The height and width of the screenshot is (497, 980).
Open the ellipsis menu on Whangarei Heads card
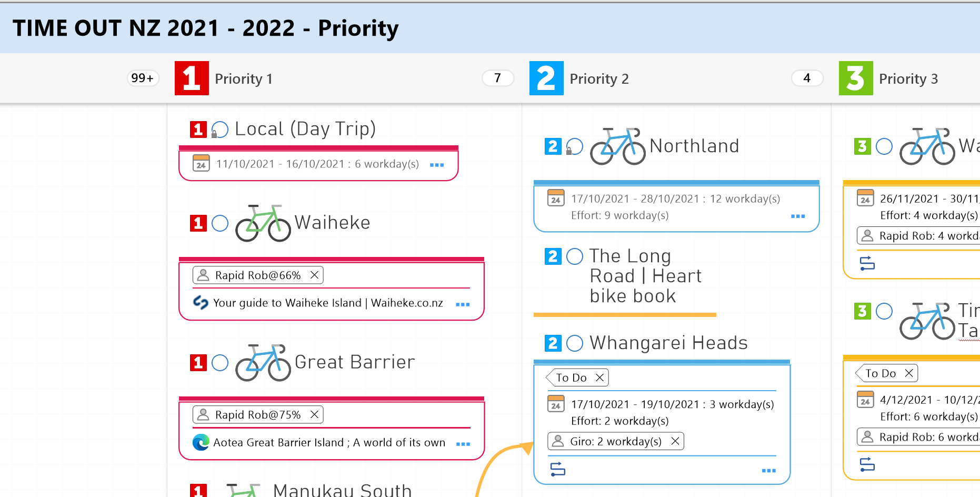tap(768, 470)
